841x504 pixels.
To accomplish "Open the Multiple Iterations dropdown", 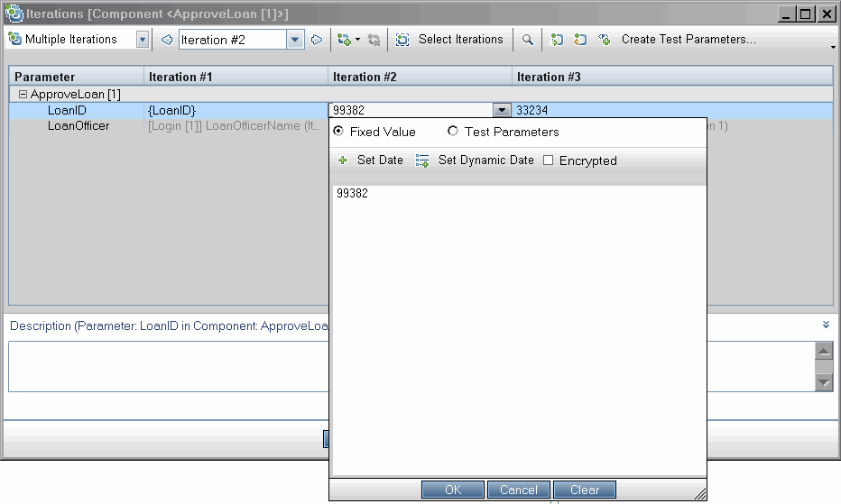I will click(x=143, y=40).
